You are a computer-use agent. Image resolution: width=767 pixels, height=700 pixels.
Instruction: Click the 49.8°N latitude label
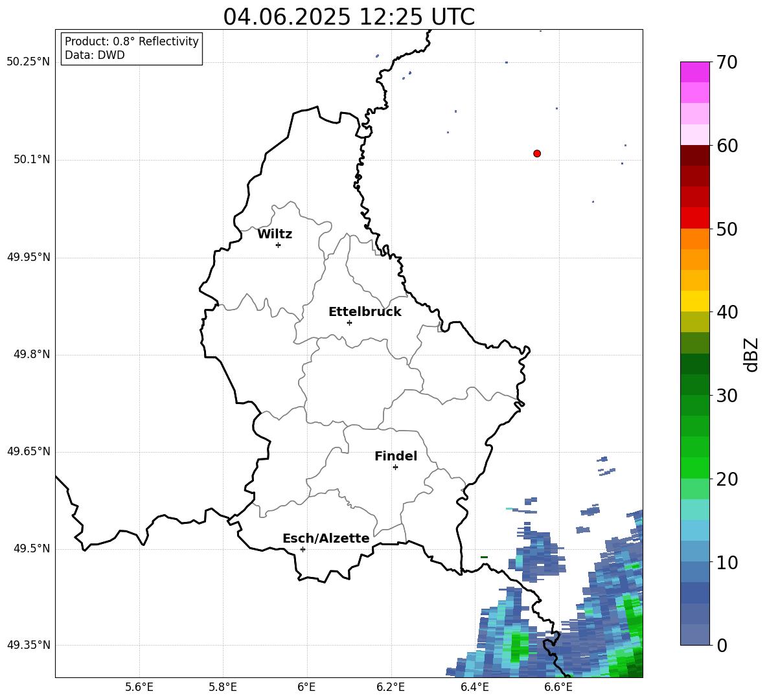click(32, 355)
